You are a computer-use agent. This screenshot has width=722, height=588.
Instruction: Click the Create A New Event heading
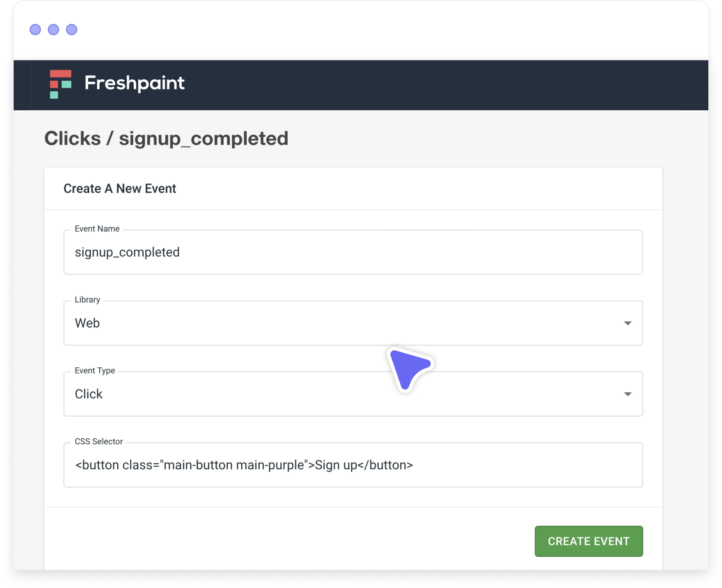coord(120,188)
